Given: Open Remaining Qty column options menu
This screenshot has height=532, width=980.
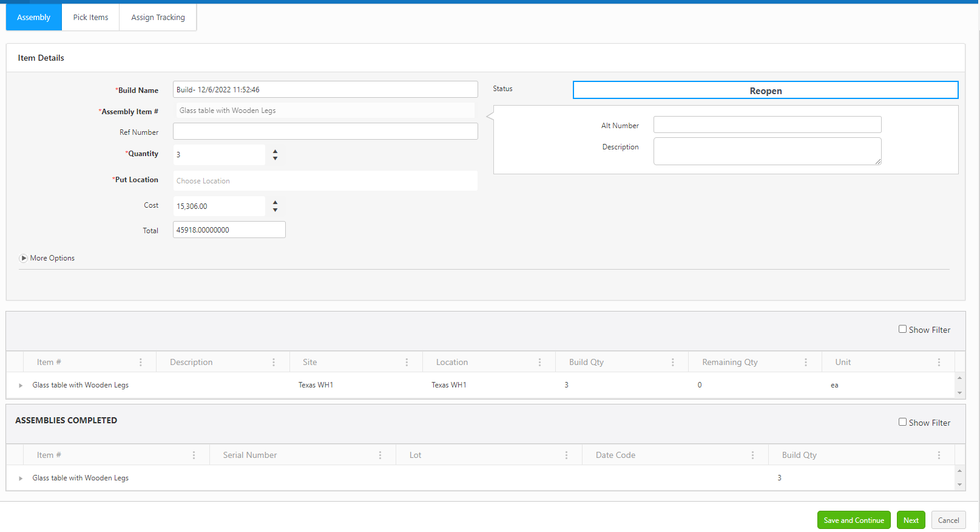Looking at the screenshot, I should [806, 362].
